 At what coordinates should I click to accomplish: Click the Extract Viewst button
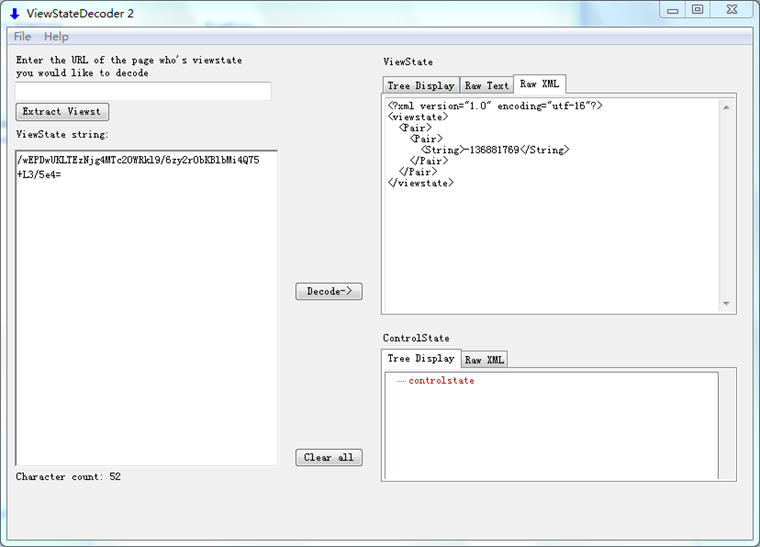pyautogui.click(x=62, y=111)
